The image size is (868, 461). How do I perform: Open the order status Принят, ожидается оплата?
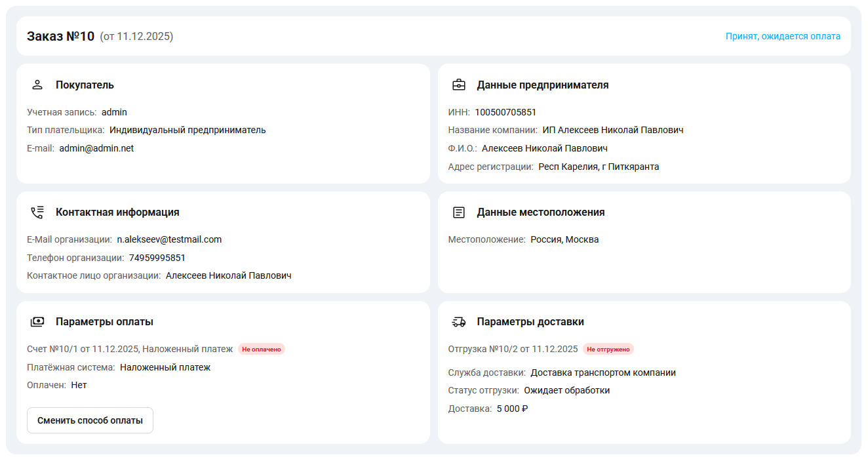pos(782,36)
